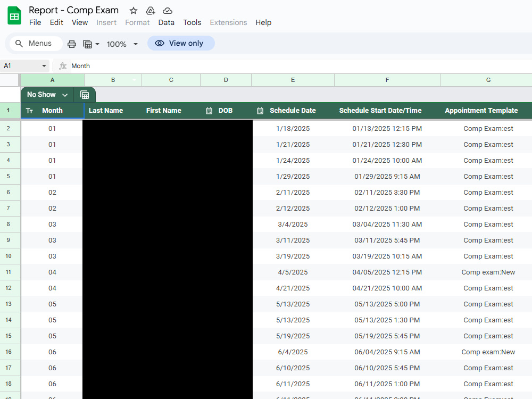Open the Data menu
The image size is (532, 399).
[166, 22]
